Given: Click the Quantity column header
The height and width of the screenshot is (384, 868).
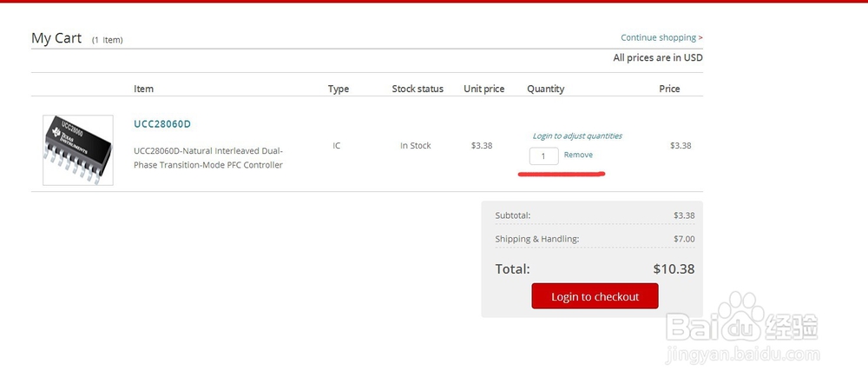Looking at the screenshot, I should (x=545, y=89).
